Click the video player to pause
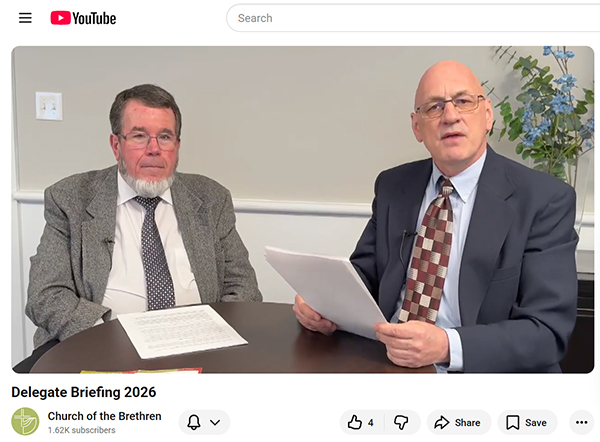The width and height of the screenshot is (600, 442). tap(303, 210)
